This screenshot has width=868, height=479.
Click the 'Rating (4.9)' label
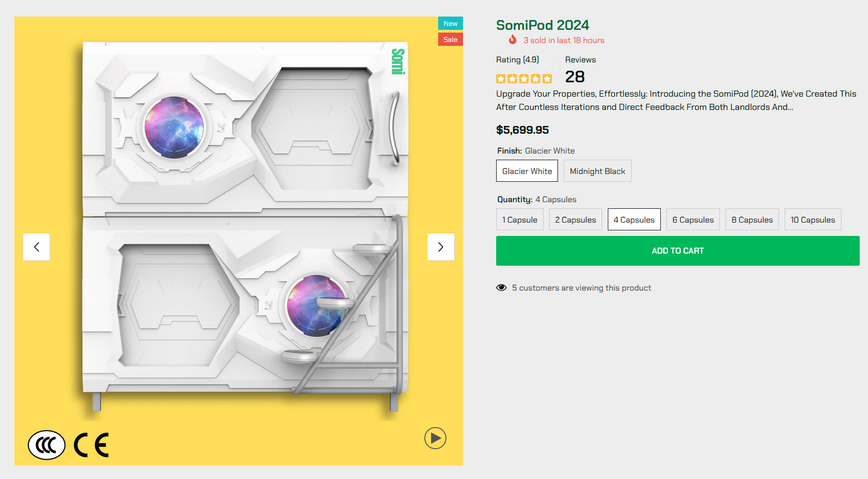tap(518, 60)
